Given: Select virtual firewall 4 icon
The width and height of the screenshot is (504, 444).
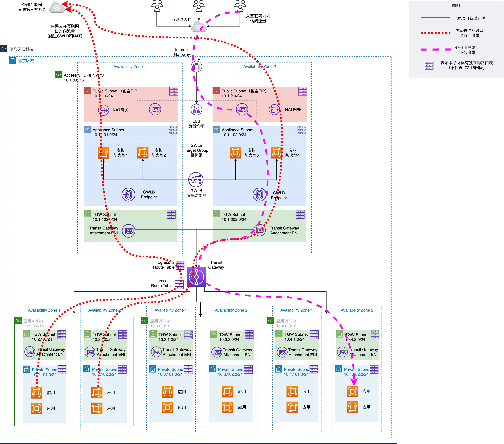Looking at the screenshot, I should [x=276, y=153].
